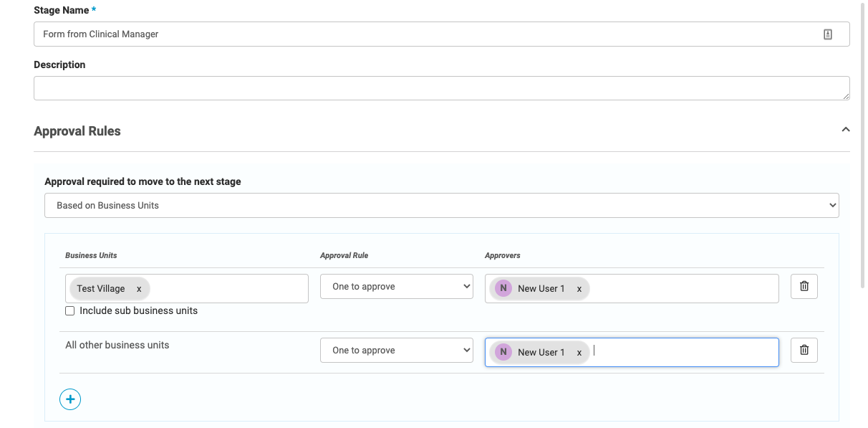The height and width of the screenshot is (428, 868).
Task: Click the 'Include sub business units' label
Action: point(139,311)
